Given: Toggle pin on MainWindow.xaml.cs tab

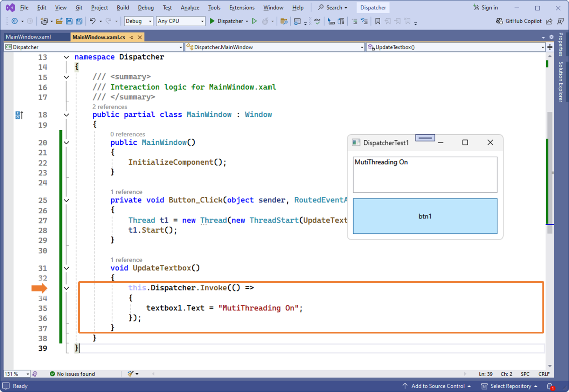Looking at the screenshot, I should [132, 37].
